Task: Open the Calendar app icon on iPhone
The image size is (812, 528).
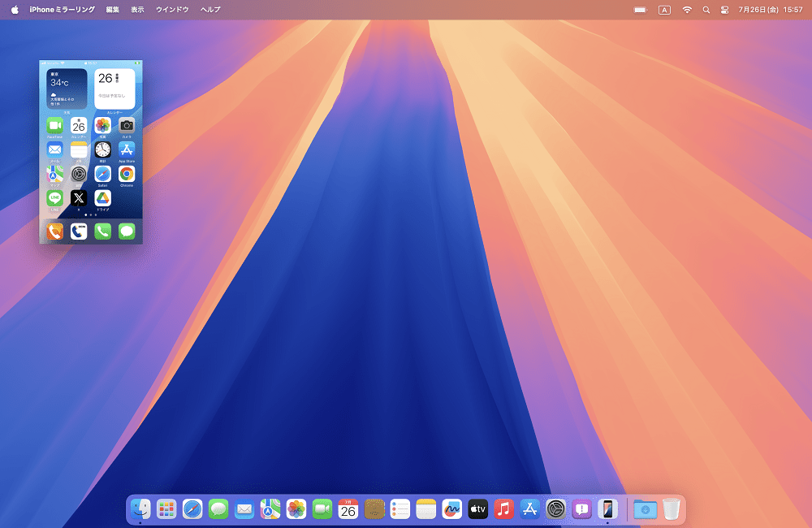Action: 79,125
